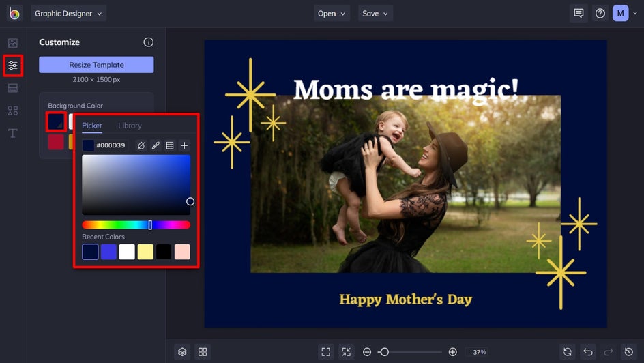
Task: Pick the yellow recent color swatch
Action: pos(145,252)
